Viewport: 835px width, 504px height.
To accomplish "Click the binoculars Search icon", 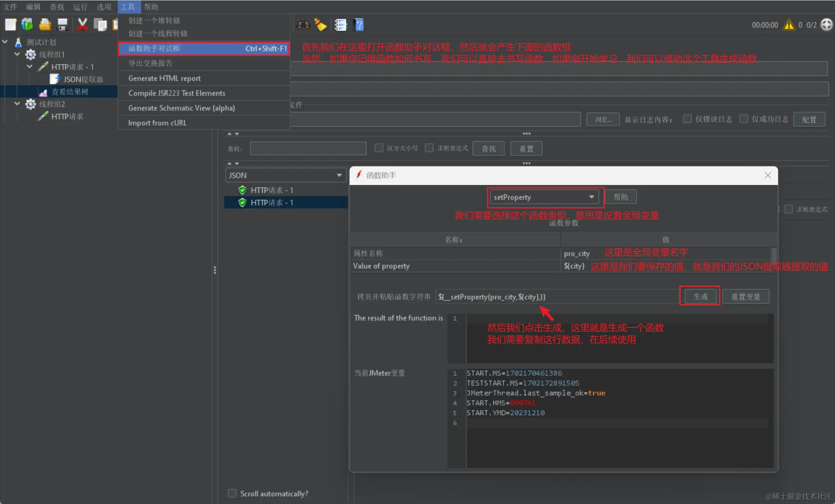I will point(303,25).
